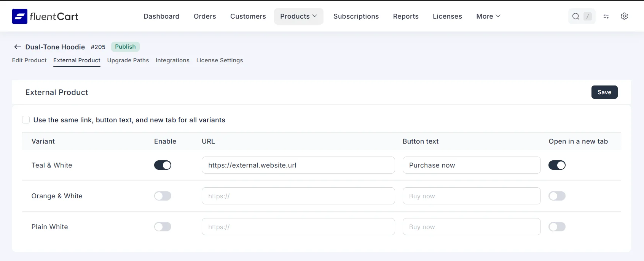Open the Reports page
Viewport: 644px width, 261px height.
point(406,16)
